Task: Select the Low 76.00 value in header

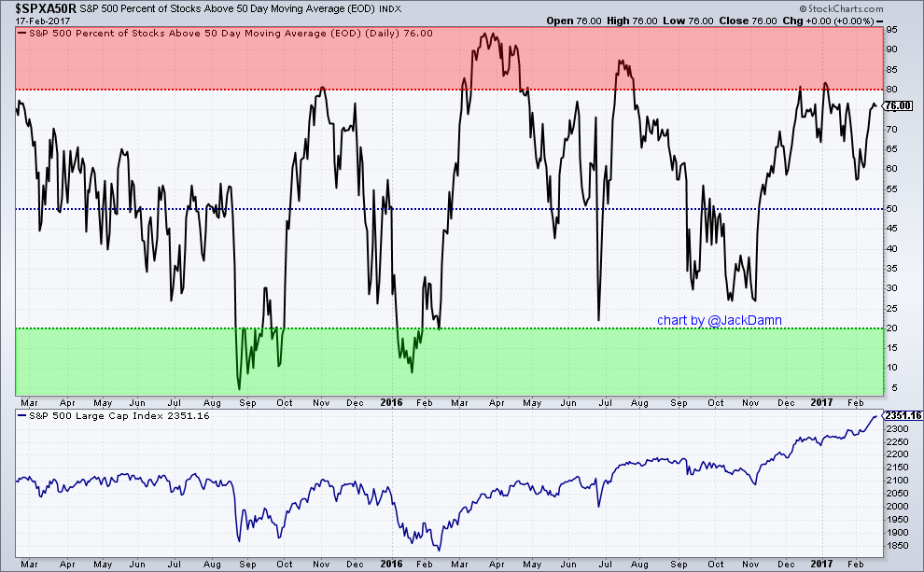Action: 688,21
